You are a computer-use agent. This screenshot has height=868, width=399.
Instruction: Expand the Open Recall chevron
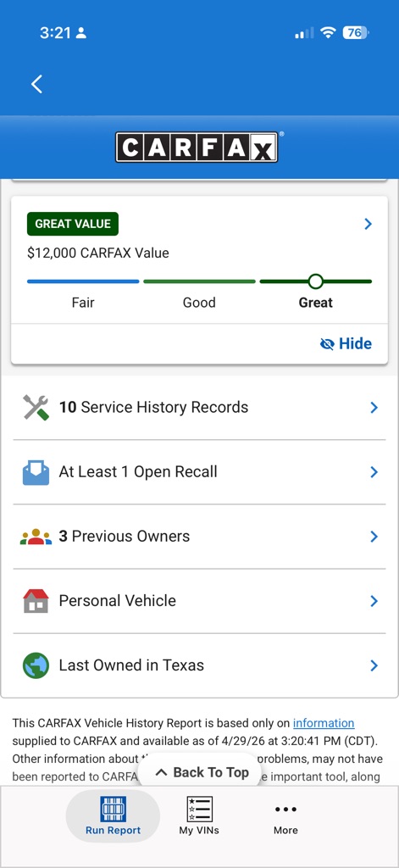tap(374, 472)
